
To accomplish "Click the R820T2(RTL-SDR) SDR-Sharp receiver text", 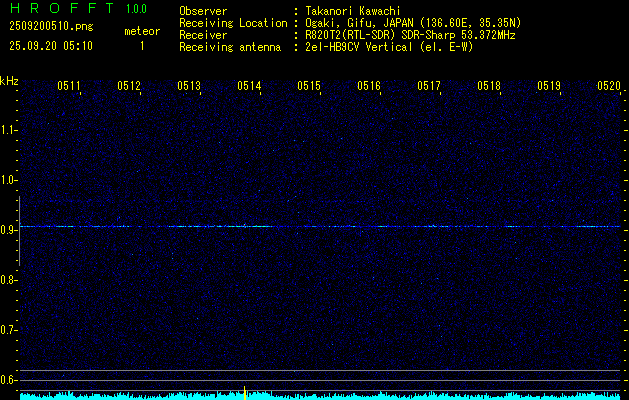I will [410, 35].
